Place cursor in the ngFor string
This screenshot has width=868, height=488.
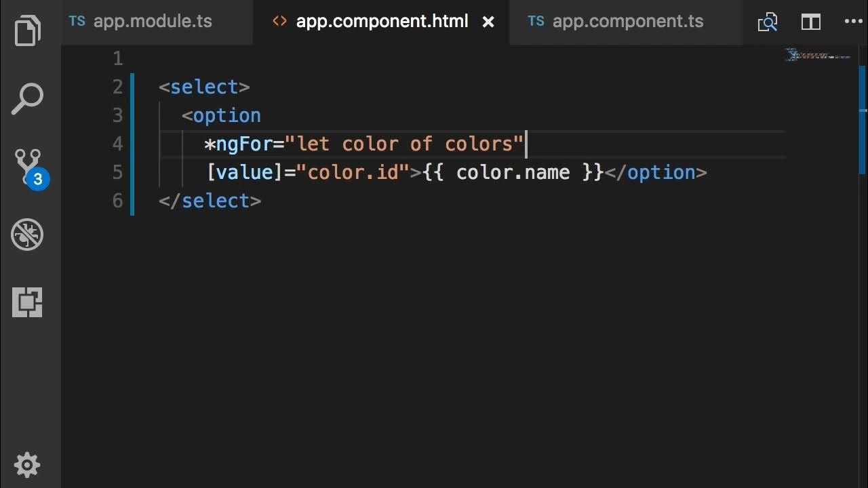(x=404, y=144)
